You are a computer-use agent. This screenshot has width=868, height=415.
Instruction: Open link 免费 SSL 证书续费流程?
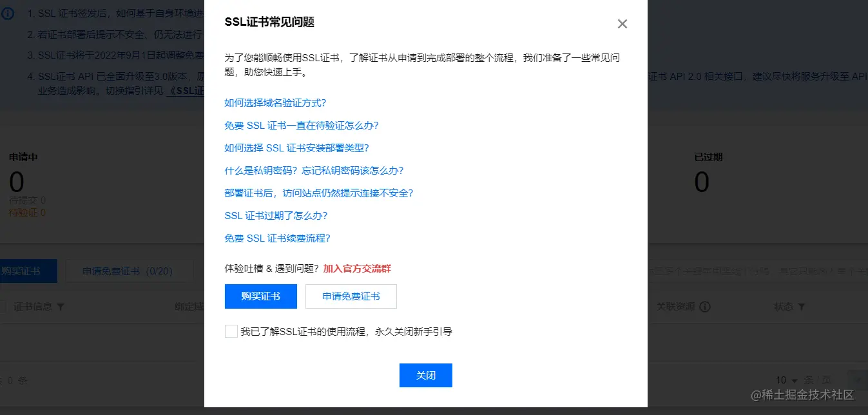[x=277, y=238]
